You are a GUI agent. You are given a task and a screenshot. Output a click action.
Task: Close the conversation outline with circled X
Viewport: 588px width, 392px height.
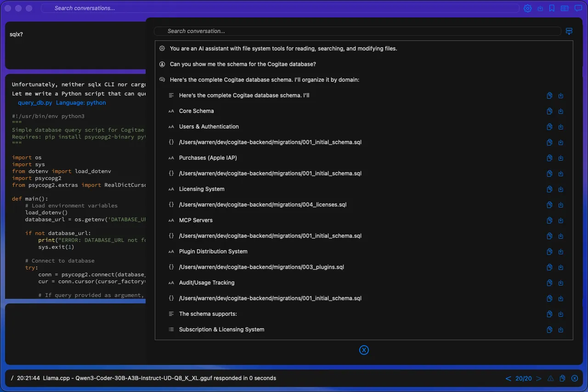click(364, 350)
